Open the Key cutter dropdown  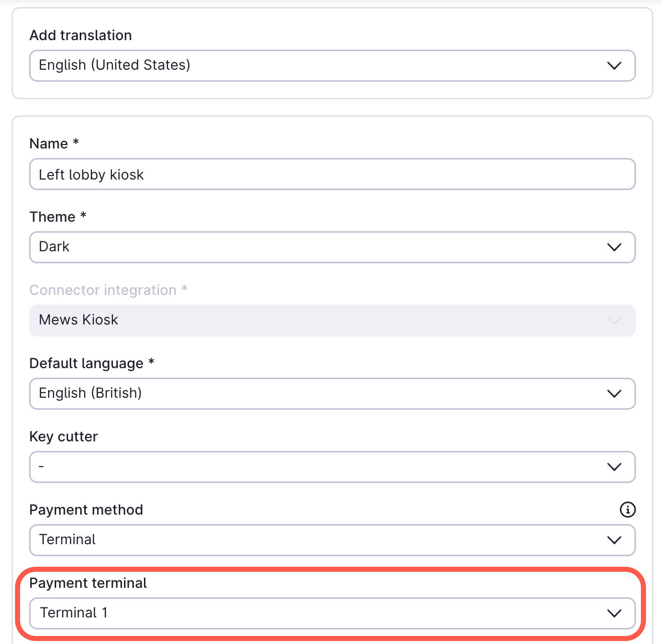coord(332,466)
